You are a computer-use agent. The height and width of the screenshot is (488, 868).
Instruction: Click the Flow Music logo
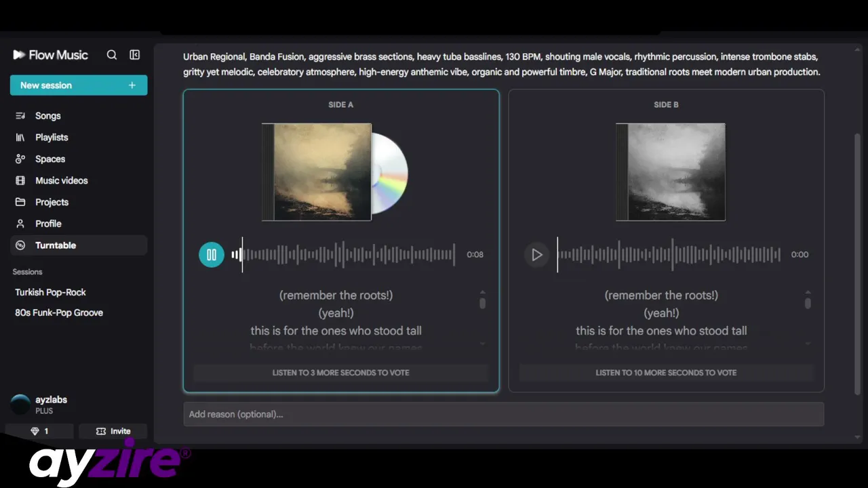coord(50,55)
